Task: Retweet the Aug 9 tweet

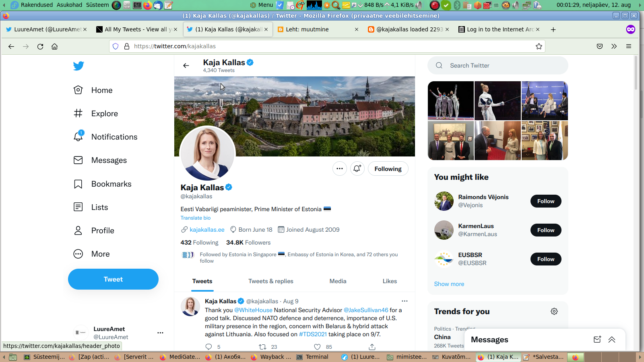Action: click(262, 347)
